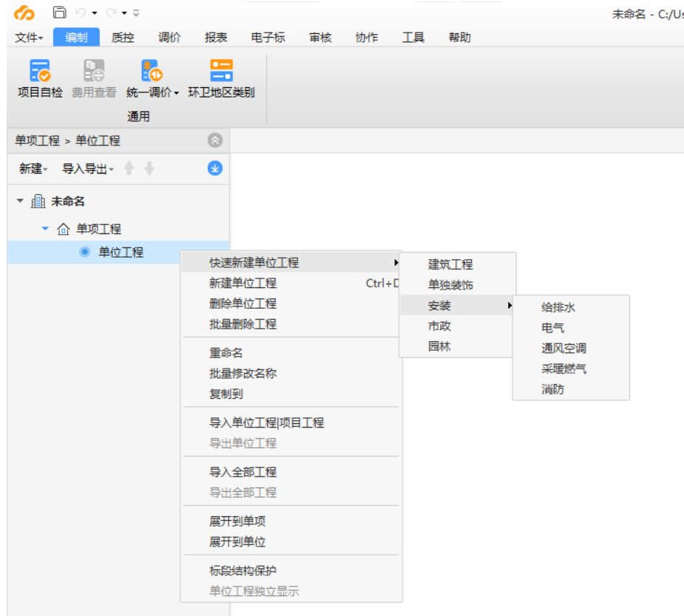Switch to the 工具 tab

413,38
